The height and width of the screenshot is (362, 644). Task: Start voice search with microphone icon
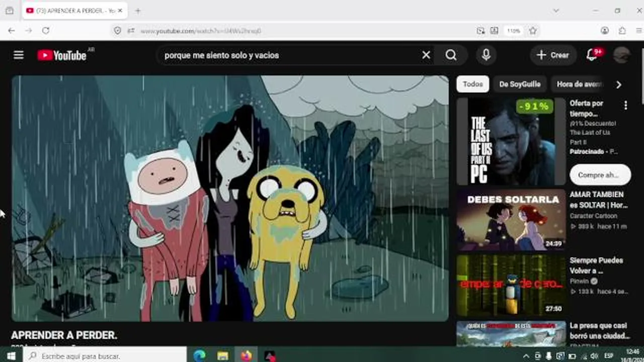point(486,55)
